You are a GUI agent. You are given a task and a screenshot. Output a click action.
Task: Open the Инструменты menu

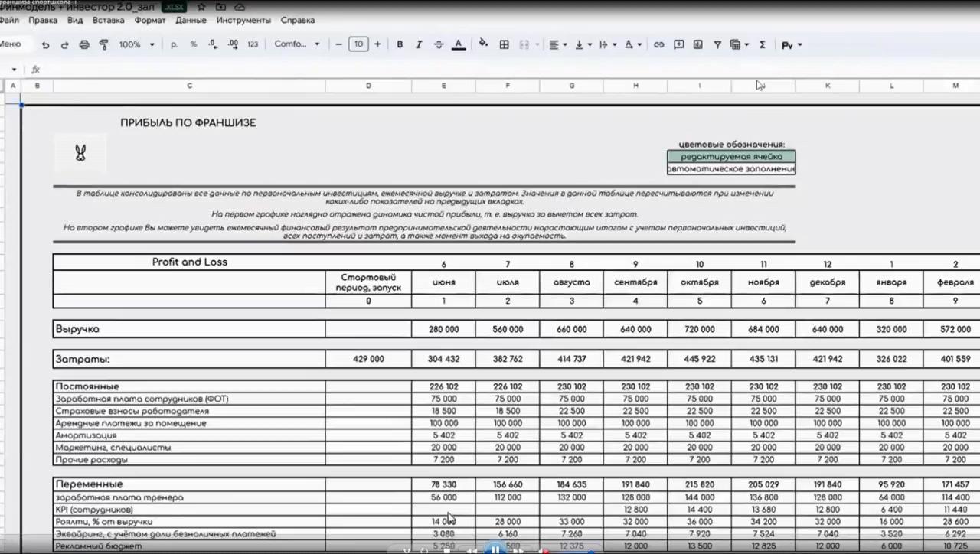[243, 21]
